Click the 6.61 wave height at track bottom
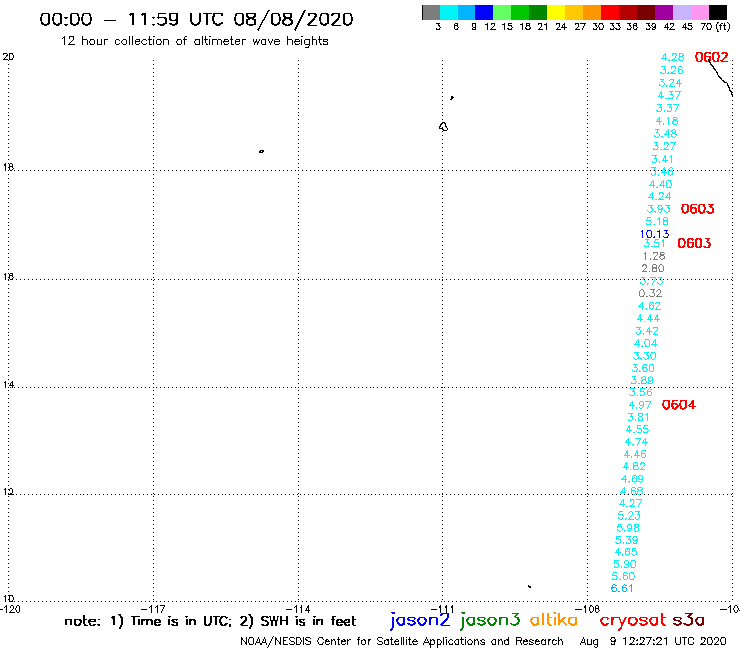The height and width of the screenshot is (650, 740). [622, 588]
